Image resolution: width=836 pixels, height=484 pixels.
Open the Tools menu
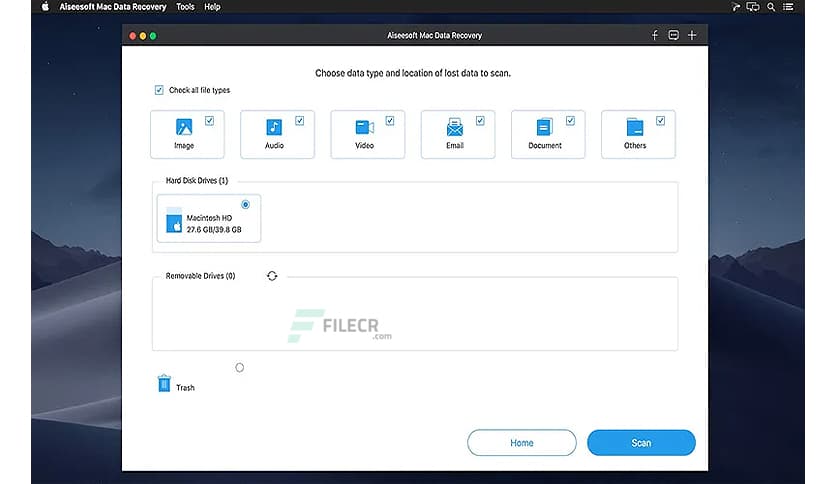click(185, 7)
